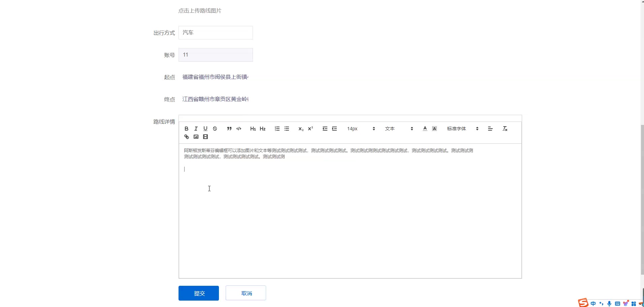This screenshot has height=307, width=644.
Task: Apply superscript formatting
Action: 310,129
